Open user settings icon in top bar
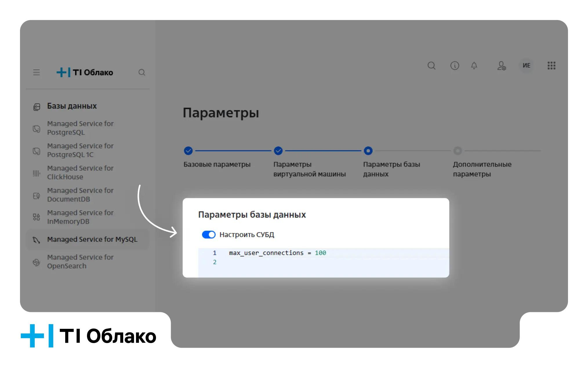 pyautogui.click(x=502, y=66)
